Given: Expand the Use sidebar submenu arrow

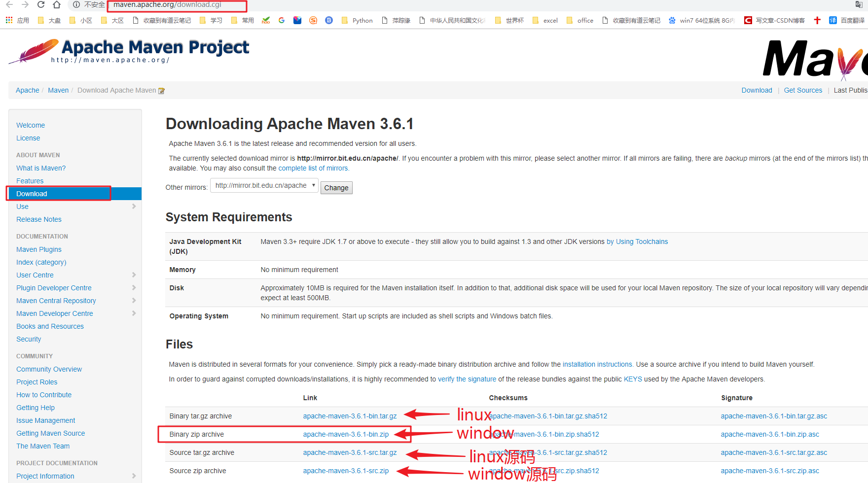Looking at the screenshot, I should click(134, 207).
